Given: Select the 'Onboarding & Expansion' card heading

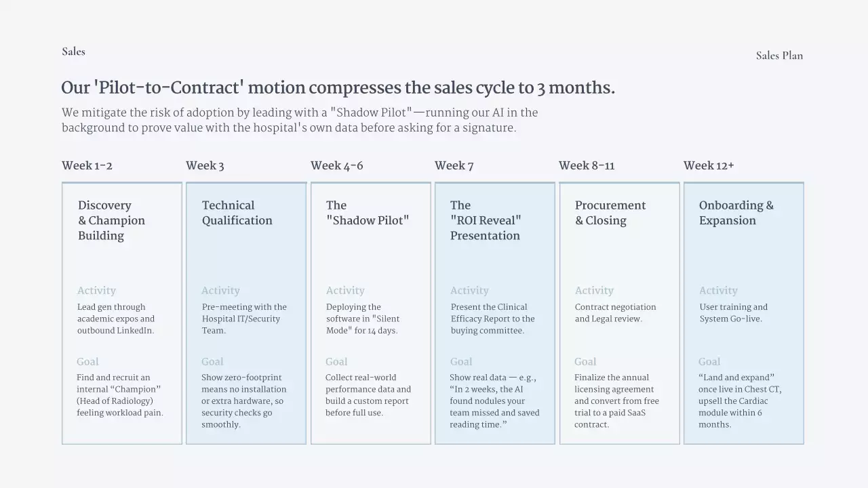Looking at the screenshot, I should (736, 213).
